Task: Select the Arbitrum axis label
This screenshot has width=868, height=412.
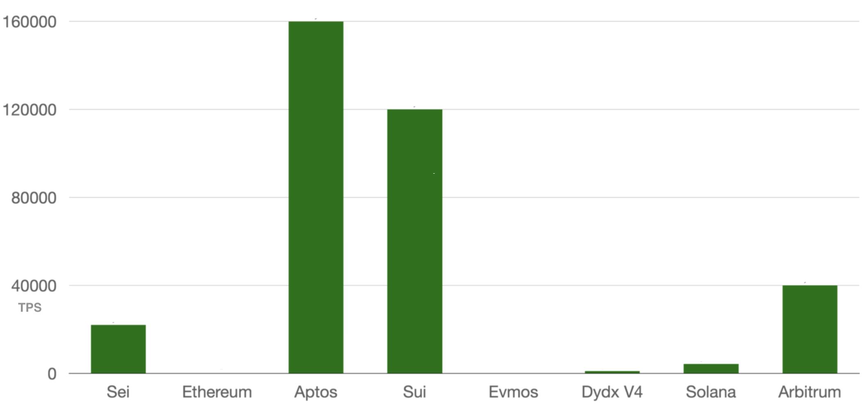Action: coord(809,392)
